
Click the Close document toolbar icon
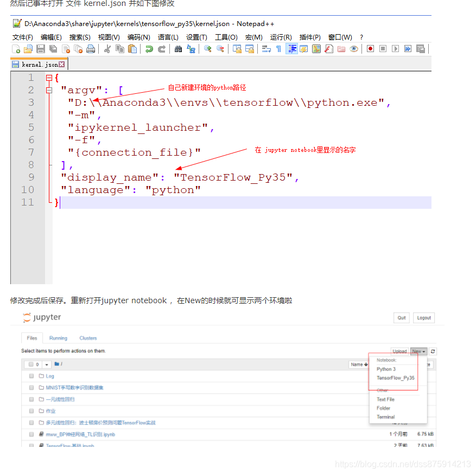tap(66, 49)
